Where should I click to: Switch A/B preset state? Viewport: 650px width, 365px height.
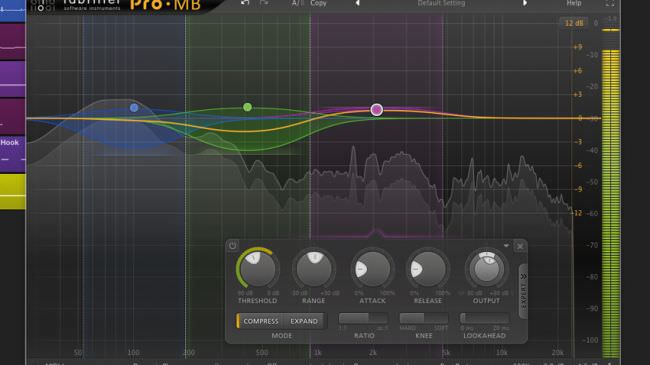298,3
